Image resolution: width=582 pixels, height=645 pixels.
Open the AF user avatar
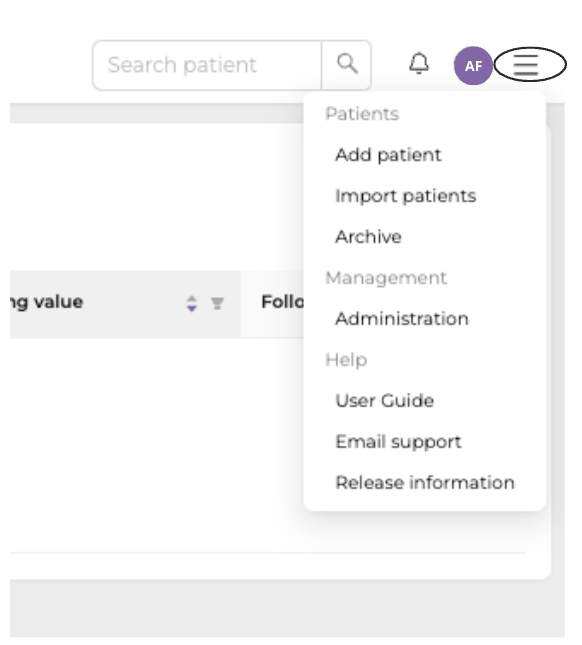click(x=473, y=65)
